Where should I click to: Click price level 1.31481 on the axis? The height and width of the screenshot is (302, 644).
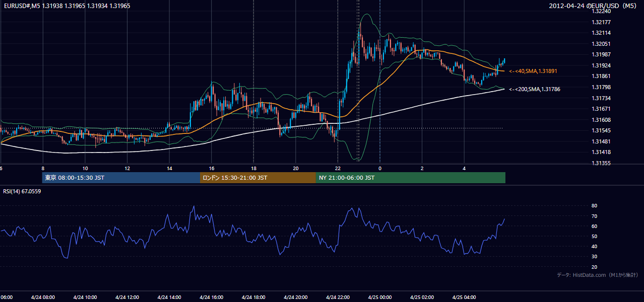601,141
